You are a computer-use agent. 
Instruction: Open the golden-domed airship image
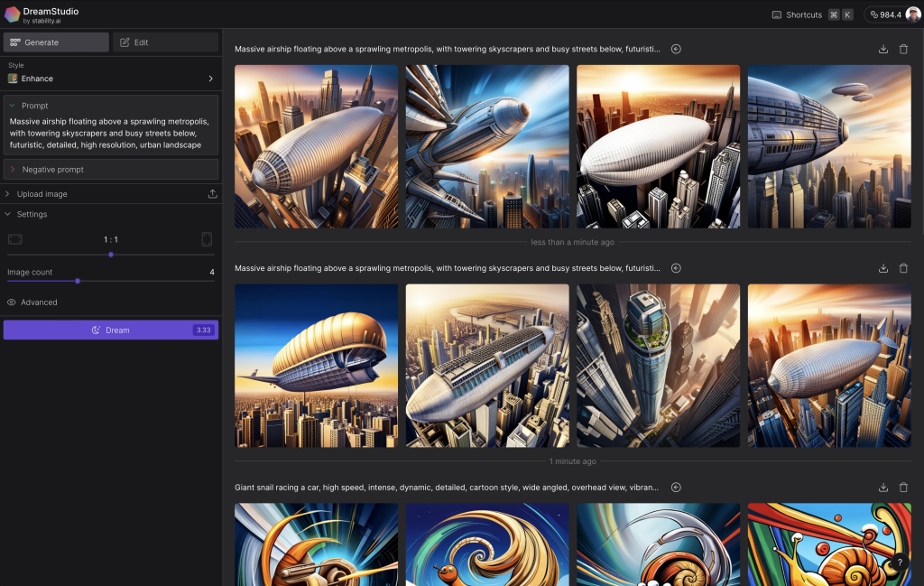pos(317,366)
